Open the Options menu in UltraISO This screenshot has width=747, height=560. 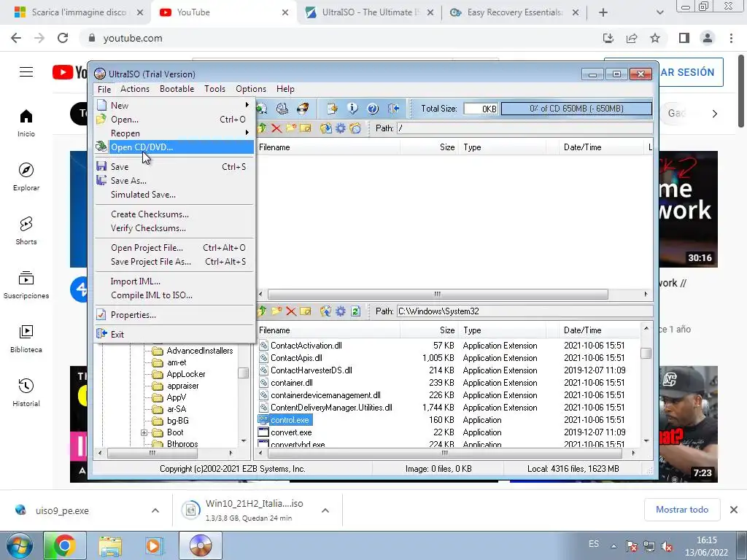pyautogui.click(x=251, y=89)
